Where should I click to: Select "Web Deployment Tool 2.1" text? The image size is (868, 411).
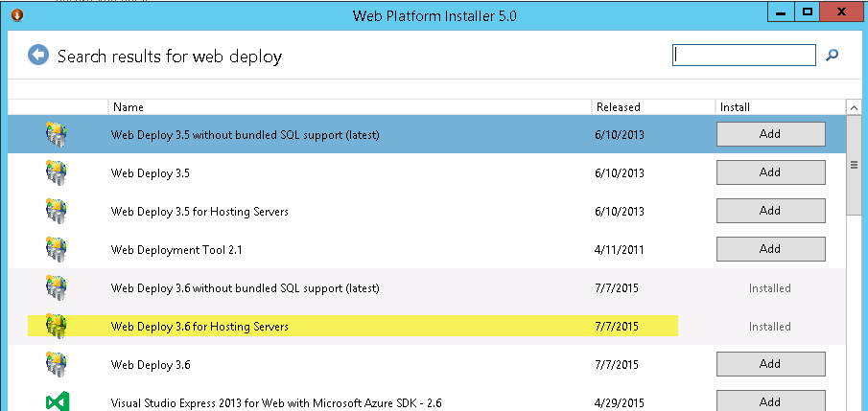click(x=176, y=250)
